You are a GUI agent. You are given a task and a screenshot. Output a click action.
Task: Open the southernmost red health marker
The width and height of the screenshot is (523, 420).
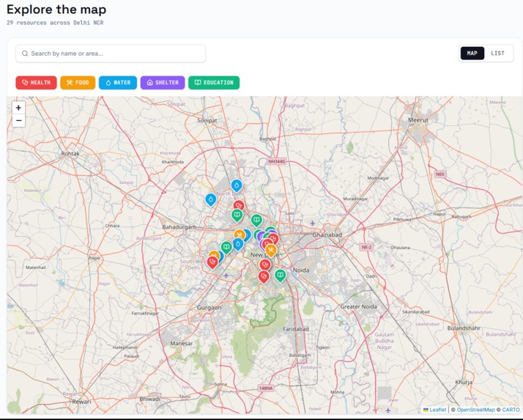(264, 277)
